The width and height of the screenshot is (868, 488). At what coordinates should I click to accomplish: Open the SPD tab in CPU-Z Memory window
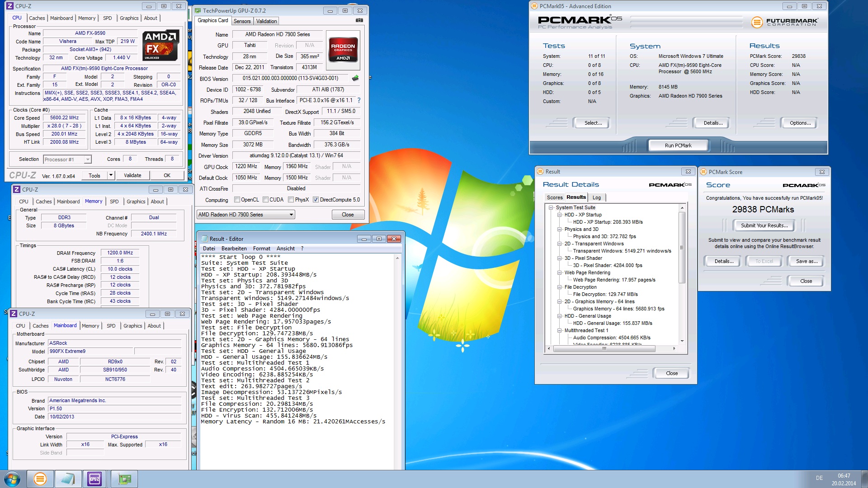click(114, 202)
